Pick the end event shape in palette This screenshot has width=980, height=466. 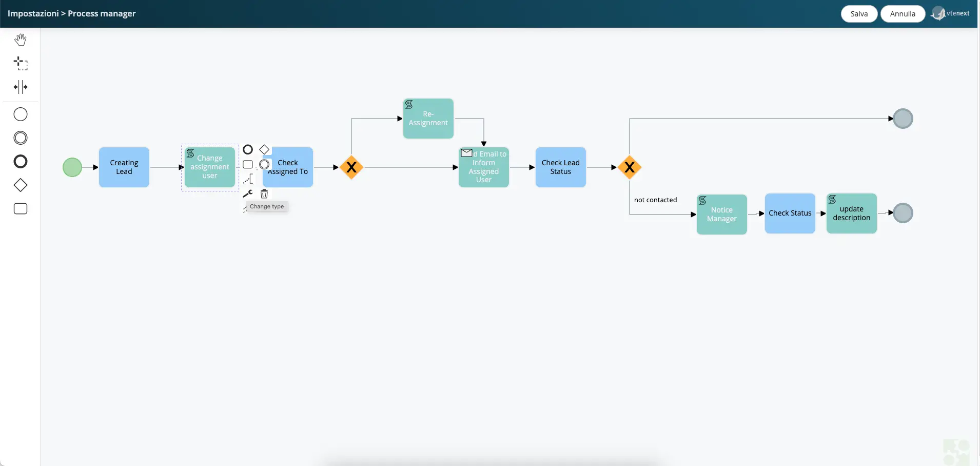[21, 162]
